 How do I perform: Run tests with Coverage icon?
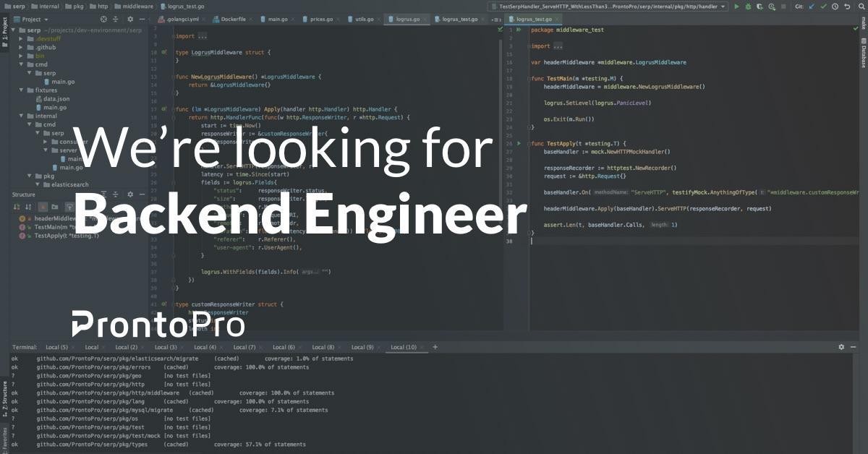[759, 7]
